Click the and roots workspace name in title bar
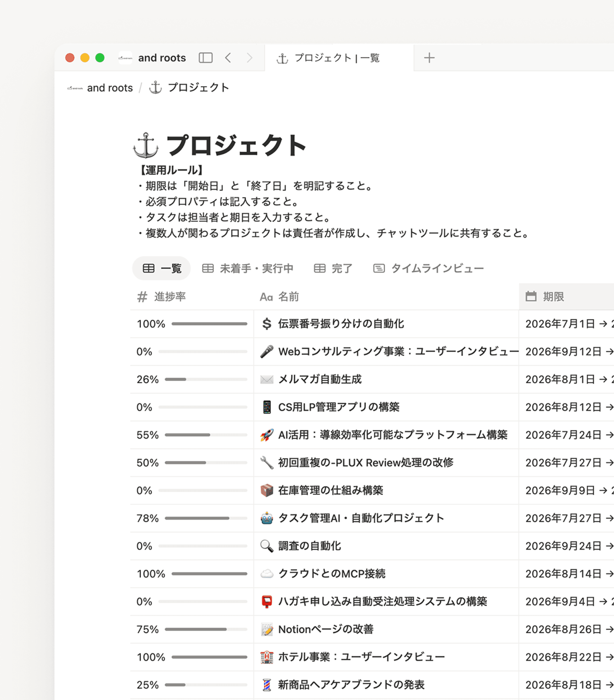Viewport: 614px width, 700px height. pyautogui.click(x=162, y=57)
